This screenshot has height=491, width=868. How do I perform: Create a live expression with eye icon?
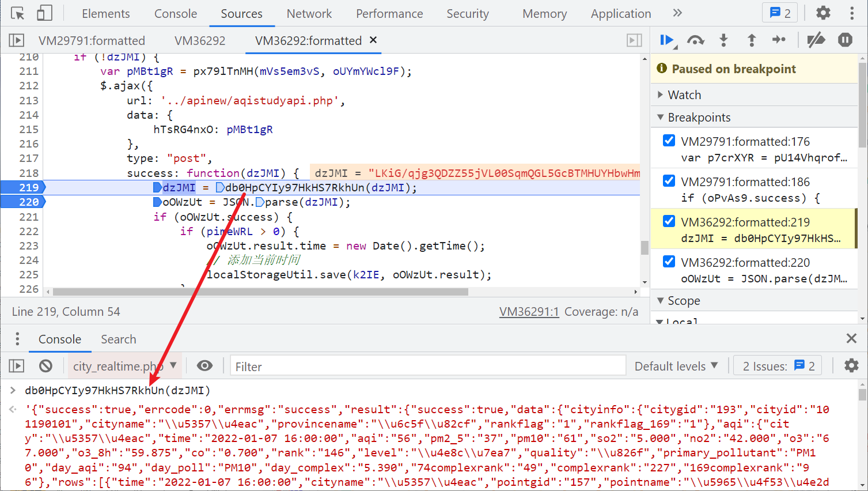[x=204, y=366]
